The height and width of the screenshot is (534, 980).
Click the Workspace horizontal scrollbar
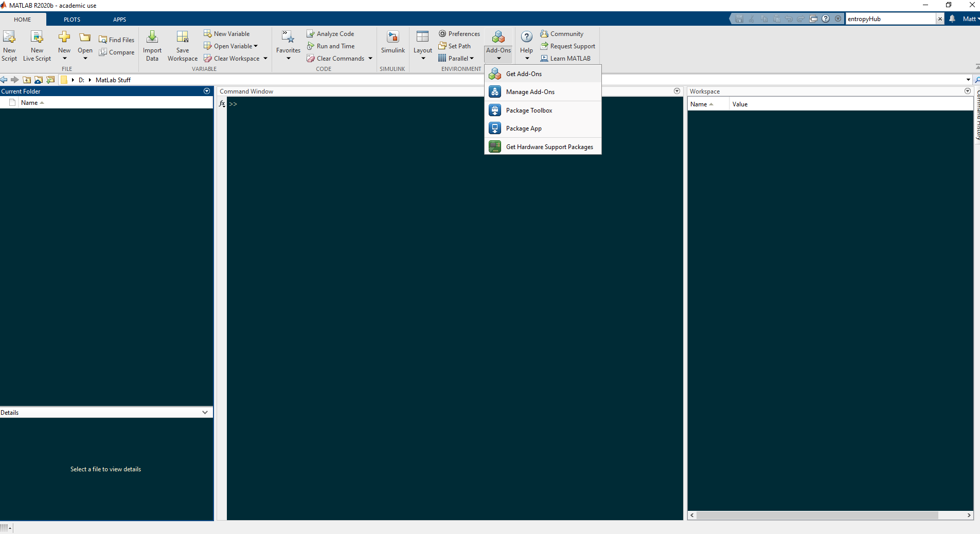point(817,515)
